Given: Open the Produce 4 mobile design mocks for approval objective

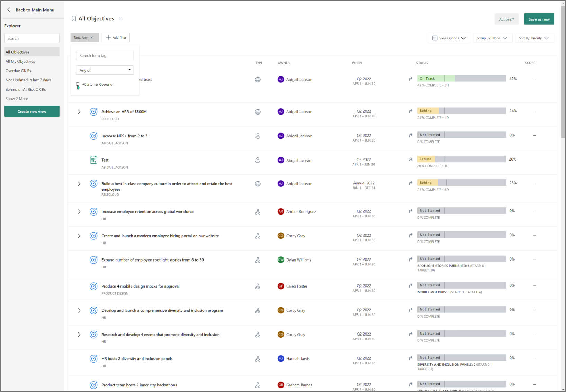Looking at the screenshot, I should point(141,286).
